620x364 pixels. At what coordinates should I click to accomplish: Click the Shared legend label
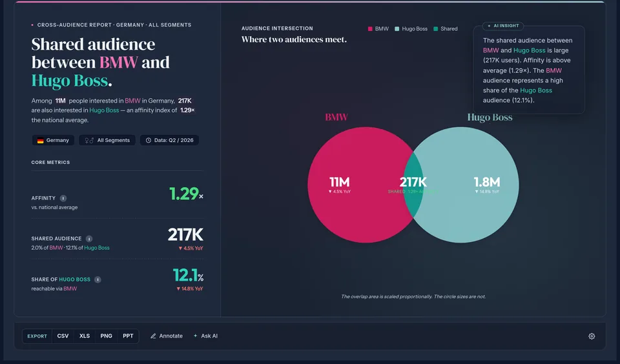pyautogui.click(x=449, y=29)
